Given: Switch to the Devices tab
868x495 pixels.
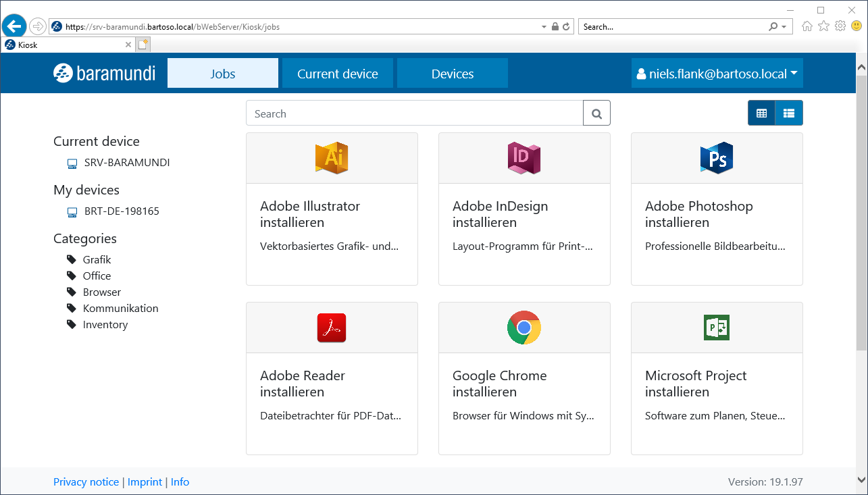Looking at the screenshot, I should coord(453,74).
